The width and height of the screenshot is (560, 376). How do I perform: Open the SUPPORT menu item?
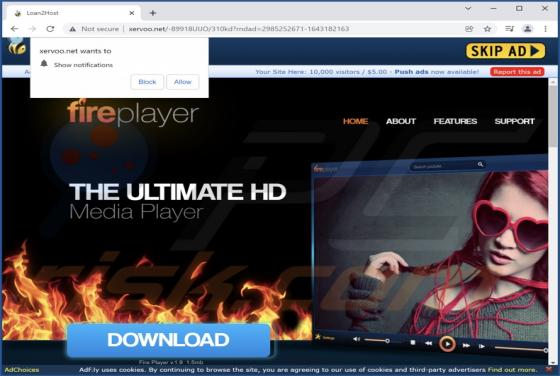pos(514,121)
